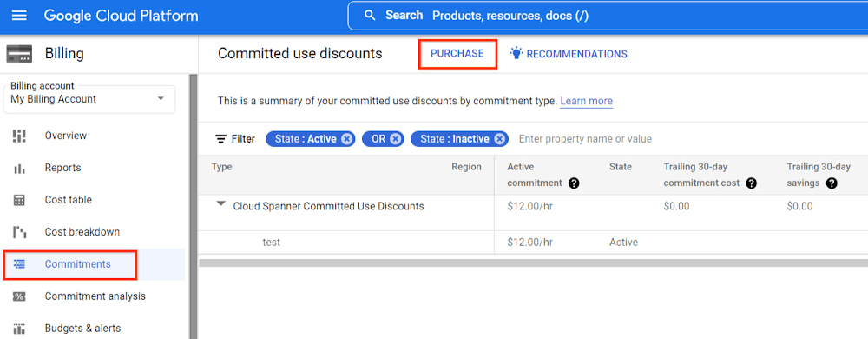
Task: Show help for Active commitment column
Action: click(x=574, y=183)
